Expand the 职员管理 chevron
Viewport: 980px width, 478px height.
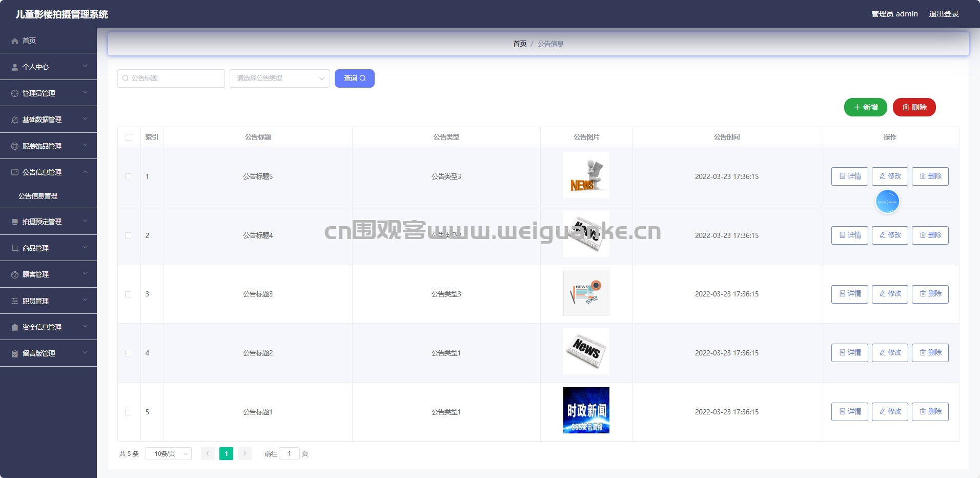pos(85,301)
